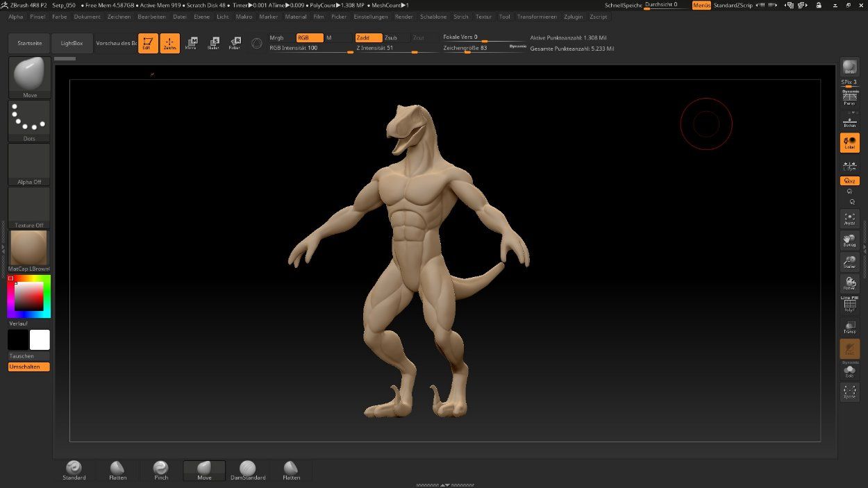Open the MatCap material picker
The width and height of the screenshot is (868, 488).
pos(29,249)
